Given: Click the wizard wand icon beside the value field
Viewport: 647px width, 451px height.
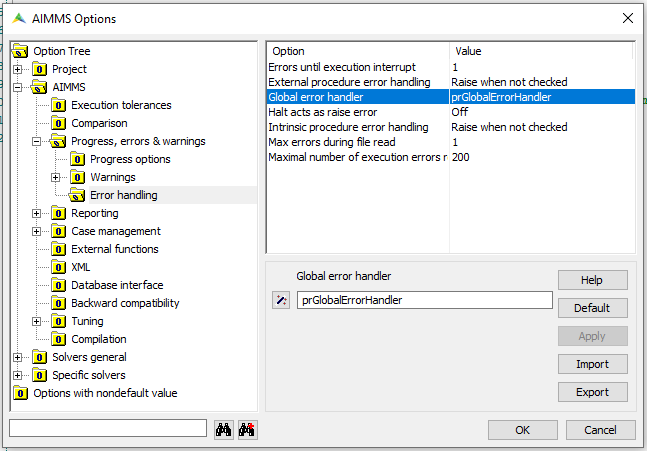Looking at the screenshot, I should click(x=281, y=300).
